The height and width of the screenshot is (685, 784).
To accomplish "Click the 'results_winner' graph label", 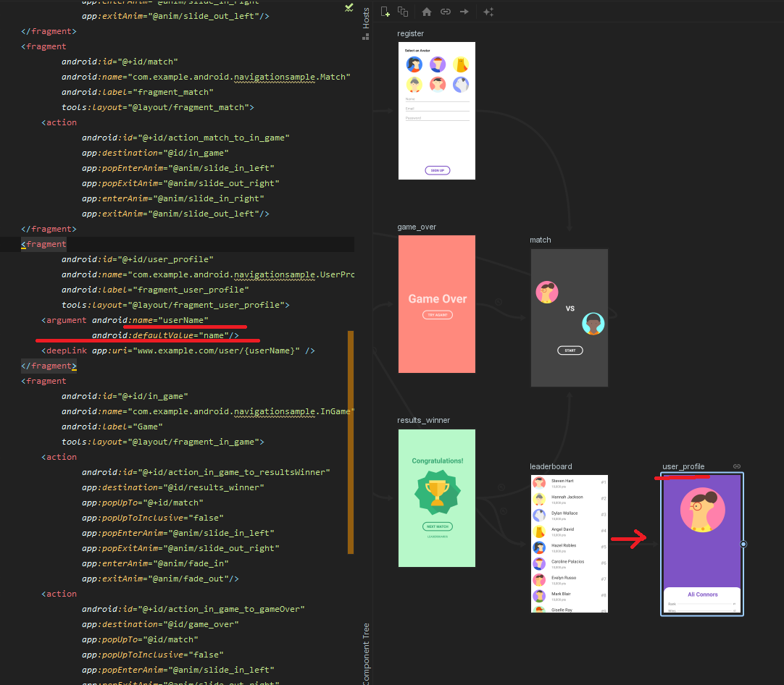I will click(x=423, y=420).
